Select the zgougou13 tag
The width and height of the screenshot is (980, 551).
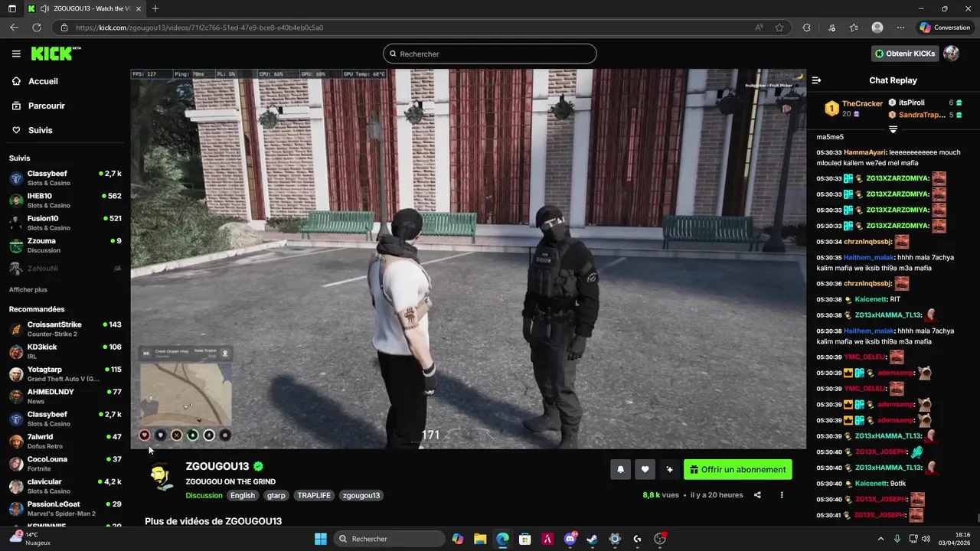coord(361,495)
